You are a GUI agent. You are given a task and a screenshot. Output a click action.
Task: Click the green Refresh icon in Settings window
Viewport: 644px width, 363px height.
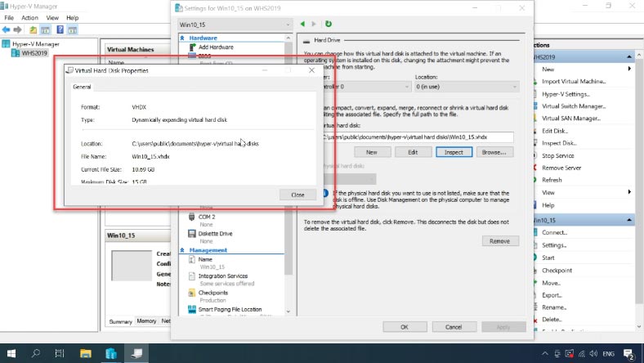click(x=329, y=24)
